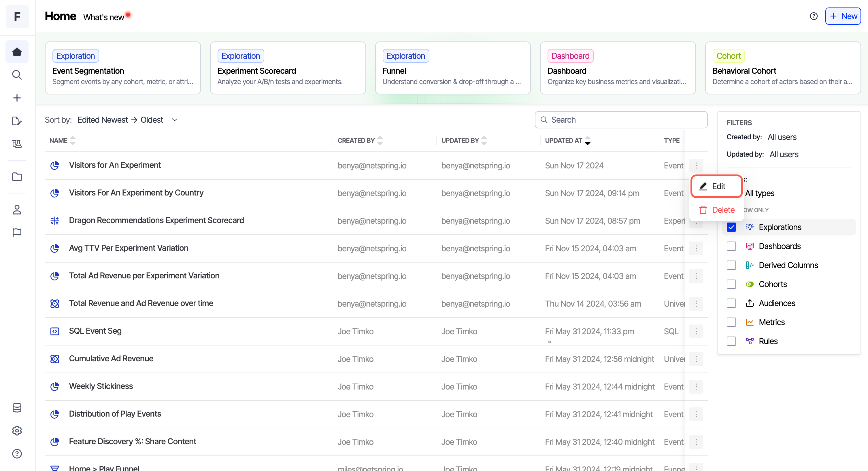Open the What's new link

click(104, 17)
